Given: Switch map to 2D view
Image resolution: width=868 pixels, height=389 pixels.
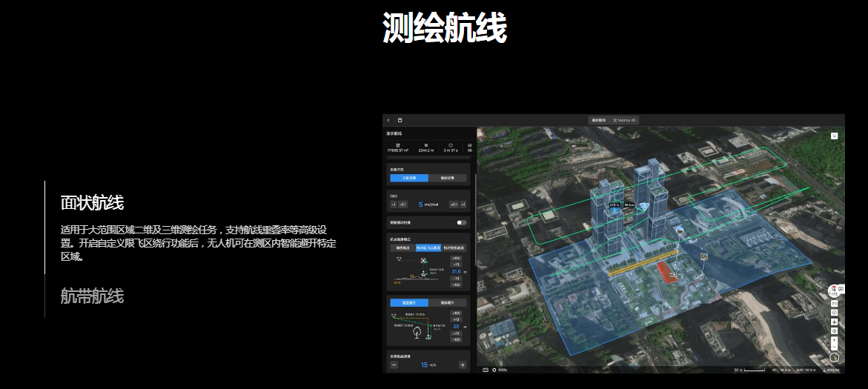Looking at the screenshot, I should coord(835,304).
